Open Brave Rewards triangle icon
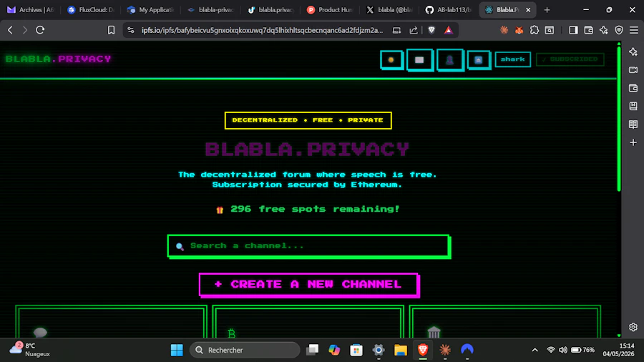Image resolution: width=644 pixels, height=362 pixels. pyautogui.click(x=449, y=30)
